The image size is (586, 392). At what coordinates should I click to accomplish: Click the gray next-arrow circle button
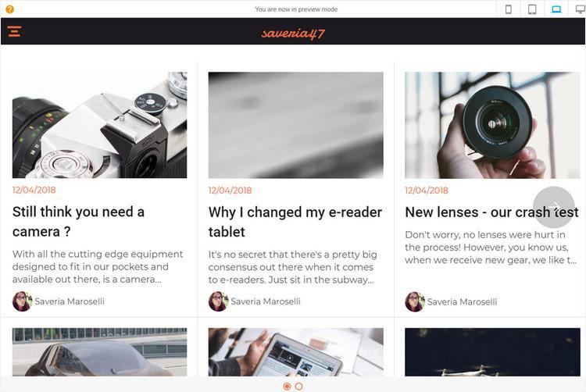coord(553,207)
